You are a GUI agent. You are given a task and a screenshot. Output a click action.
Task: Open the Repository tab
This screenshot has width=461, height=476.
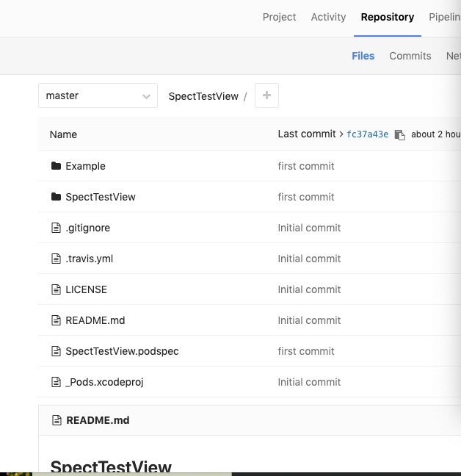click(387, 17)
